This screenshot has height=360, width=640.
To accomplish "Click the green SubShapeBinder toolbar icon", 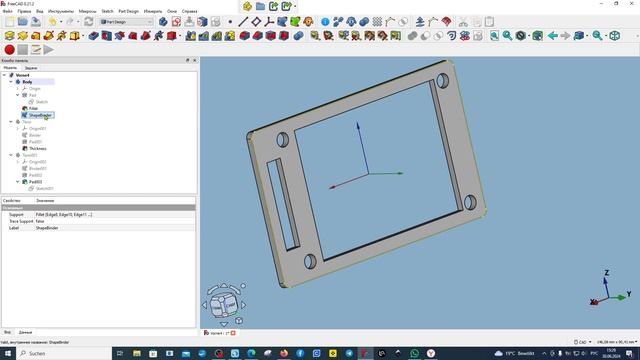I will tap(295, 22).
